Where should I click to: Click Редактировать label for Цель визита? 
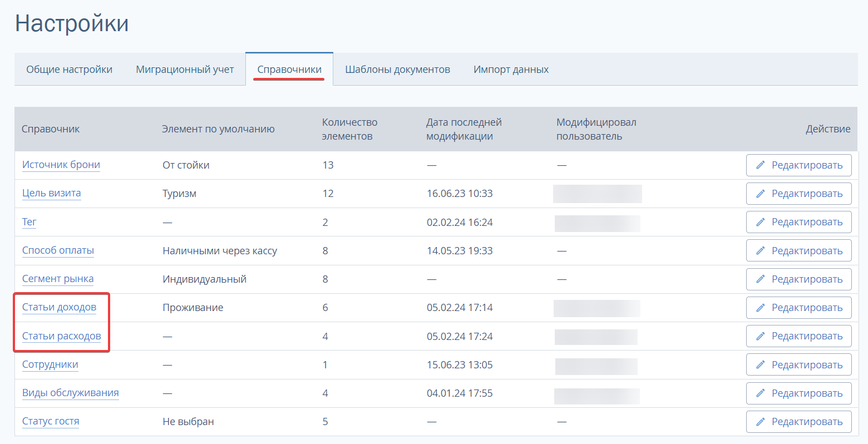pyautogui.click(x=807, y=194)
